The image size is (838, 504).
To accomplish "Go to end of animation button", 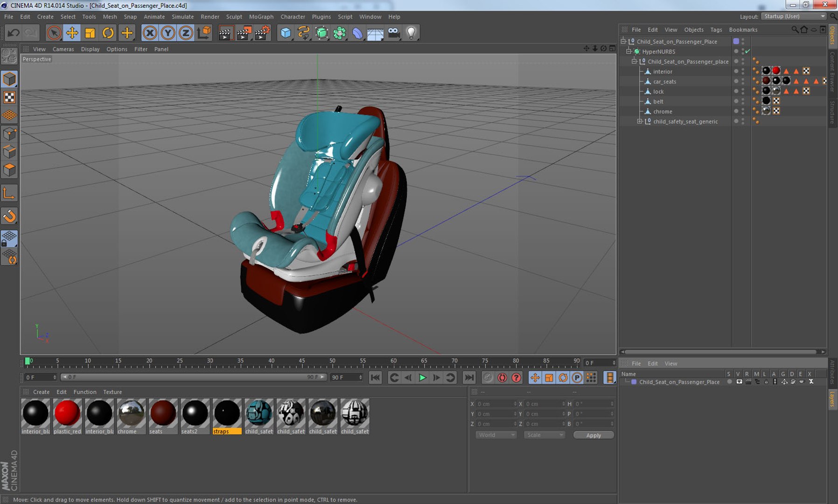I will click(x=469, y=378).
